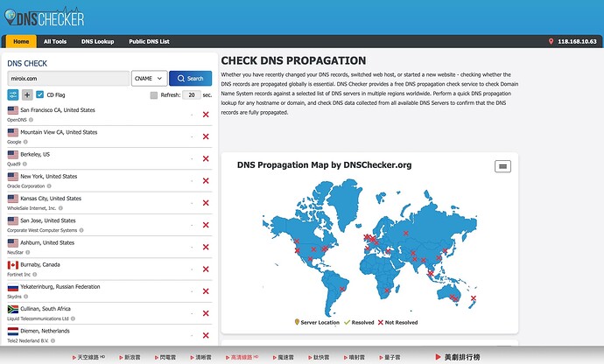The image size is (604, 364).
Task: Click the red X marker in South America
Action: click(342, 289)
